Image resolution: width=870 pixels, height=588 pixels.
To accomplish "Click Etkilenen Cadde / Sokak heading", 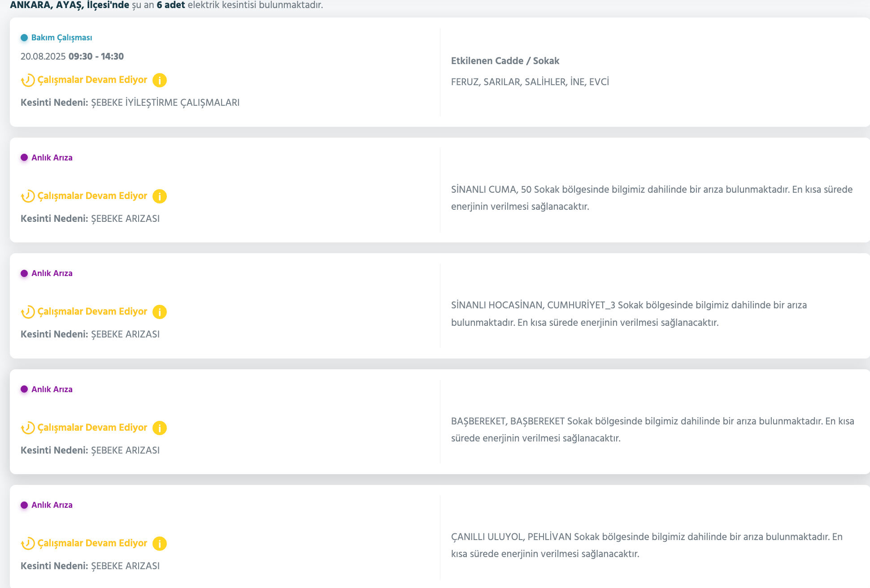I will pos(505,61).
